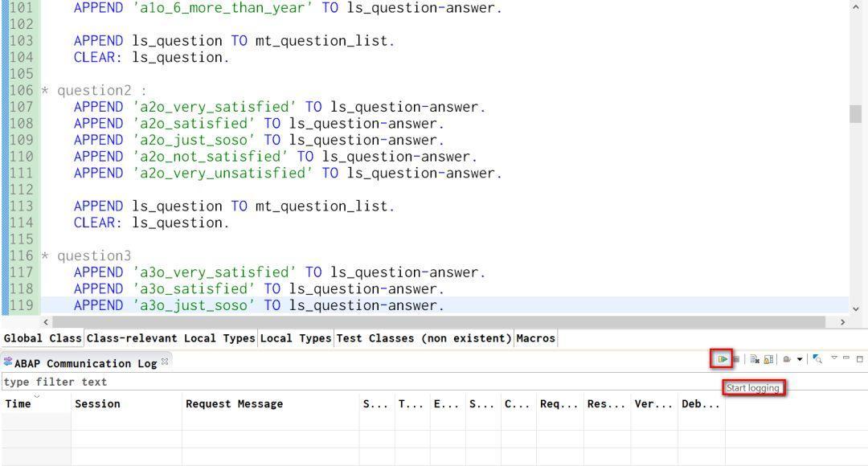Click 'a3o_very_satisfied' string on line 117
The width and height of the screenshot is (868, 466).
click(214, 272)
